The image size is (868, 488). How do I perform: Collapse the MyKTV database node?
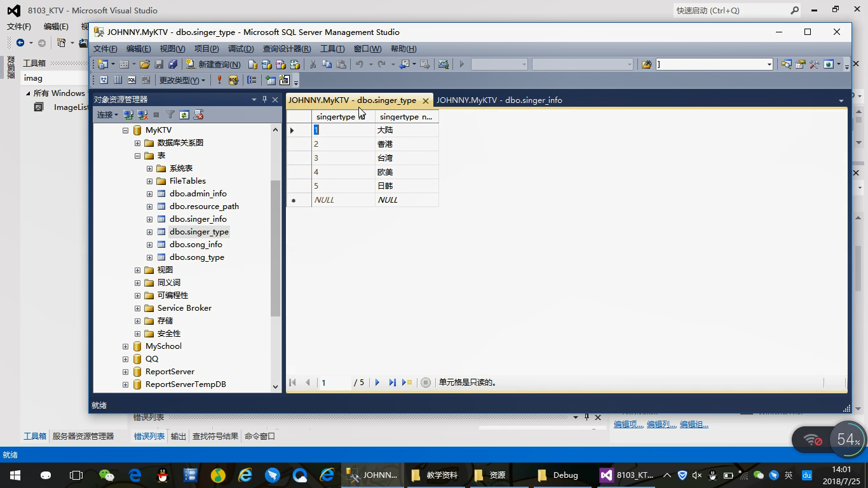125,130
